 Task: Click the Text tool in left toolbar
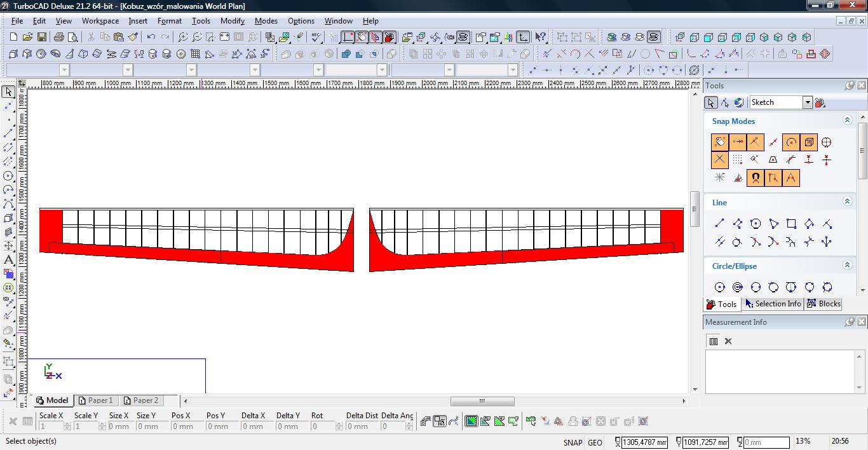[x=9, y=260]
